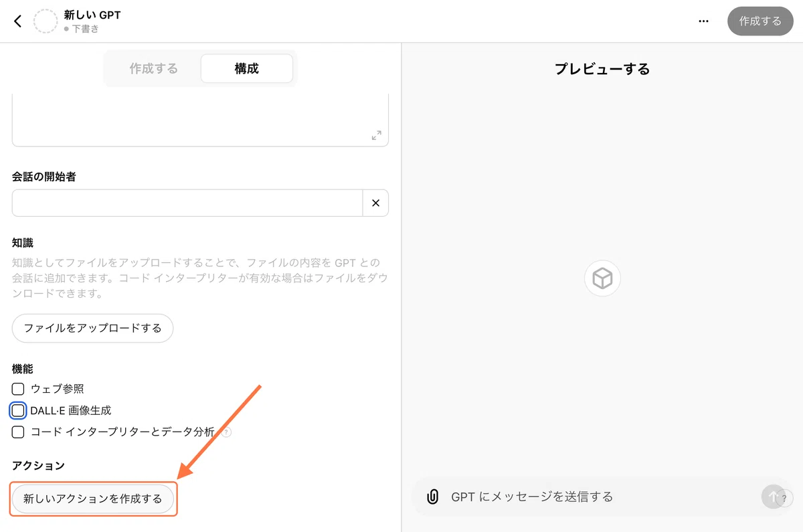Check コード インタープリターとデータ分析 option
803x532 pixels.
tap(18, 432)
